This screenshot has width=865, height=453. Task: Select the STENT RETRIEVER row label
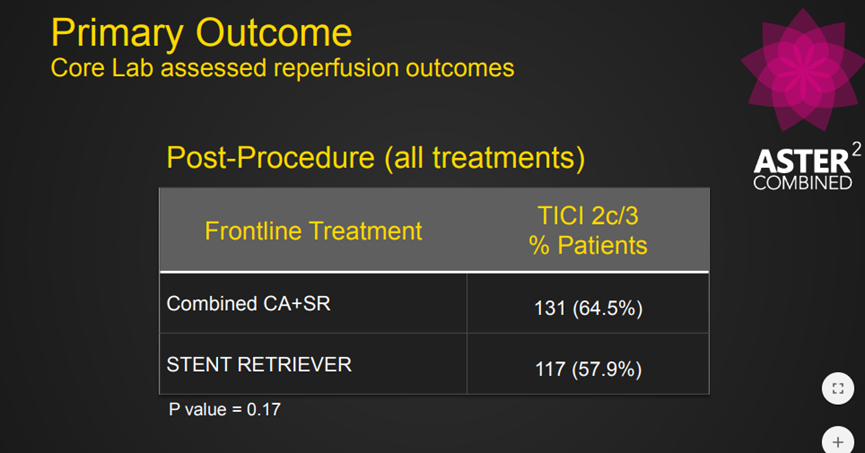[259, 364]
